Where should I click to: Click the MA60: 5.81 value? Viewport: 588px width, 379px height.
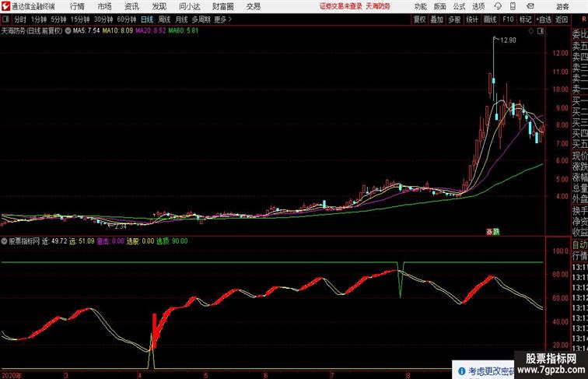point(184,31)
